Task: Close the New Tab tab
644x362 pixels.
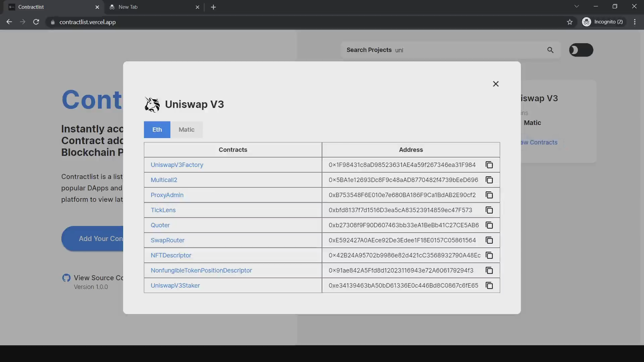Action: (x=198, y=7)
